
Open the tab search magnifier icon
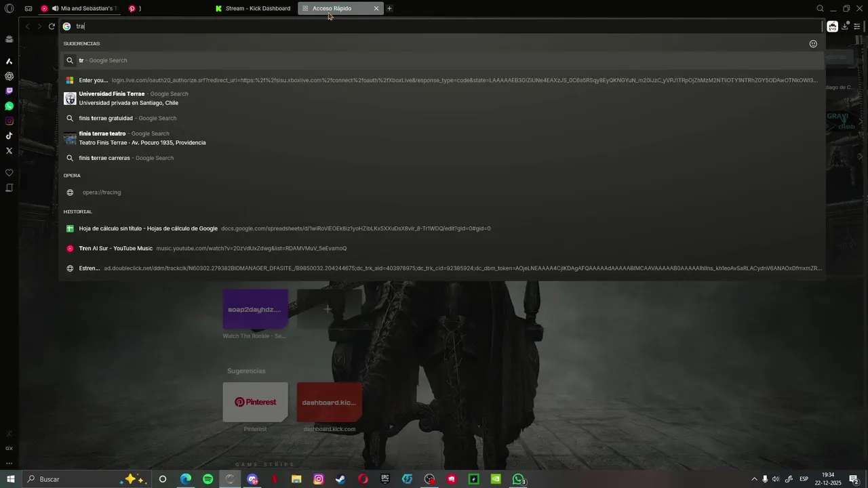pos(820,9)
